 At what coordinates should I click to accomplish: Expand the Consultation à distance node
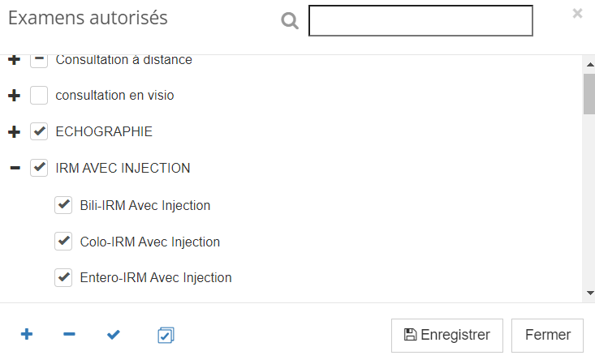click(x=15, y=60)
